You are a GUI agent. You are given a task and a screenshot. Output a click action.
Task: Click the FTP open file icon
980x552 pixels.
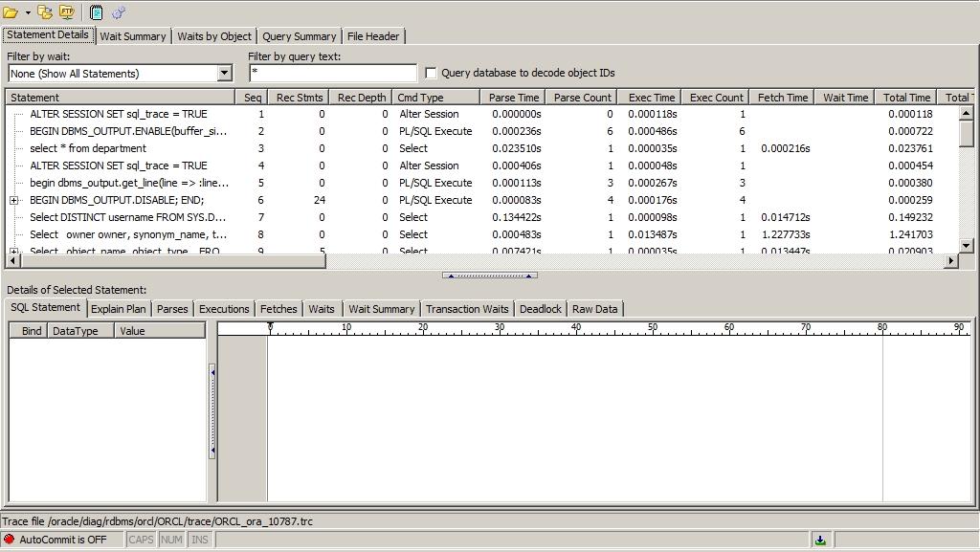[x=67, y=12]
